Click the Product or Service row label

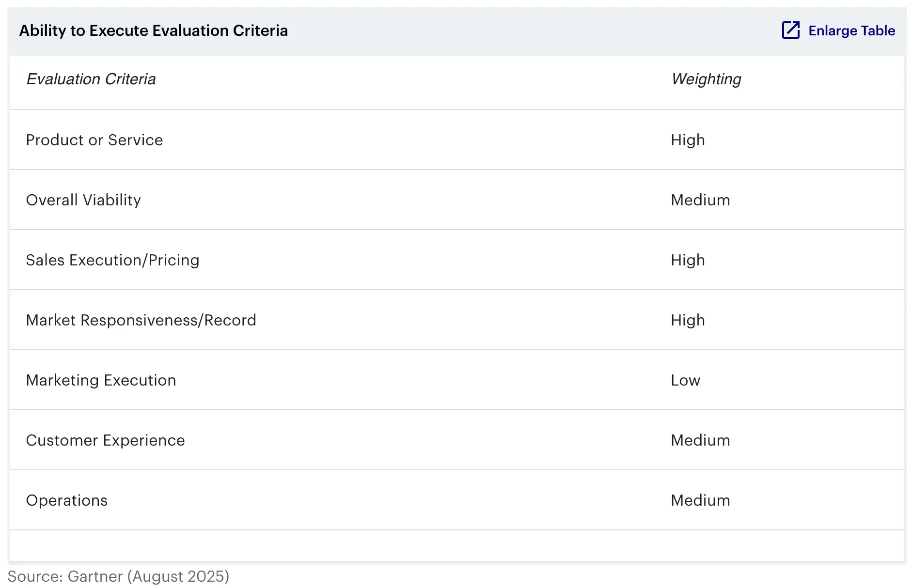[94, 140]
